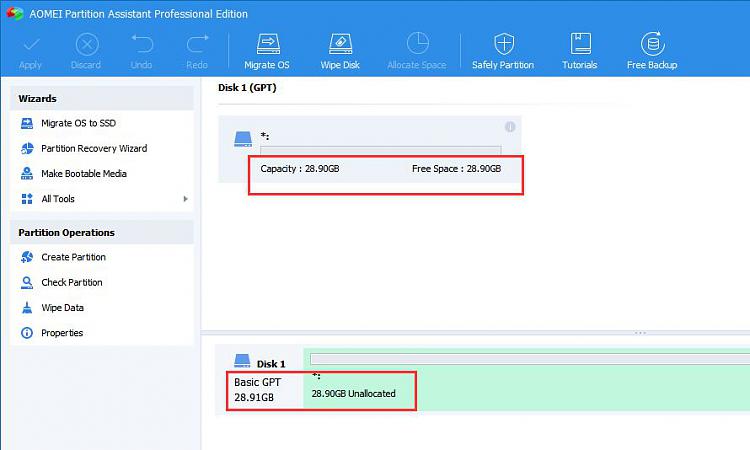Select the 28.90GB Unallocated partition block
Viewport: 750px width, 450px height.
point(526,379)
